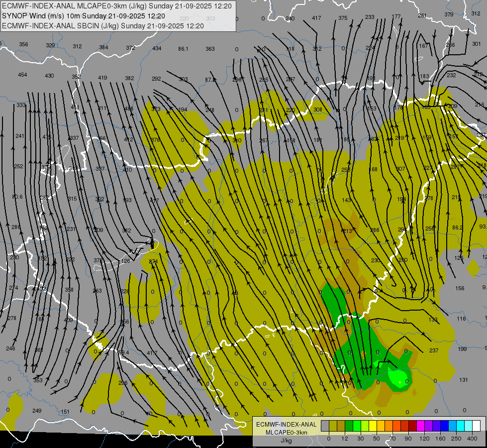Click the ECMWF-INDEX-ANAL MLCAPE0-3km title line
The width and height of the screenshot is (487, 448).
117,6
